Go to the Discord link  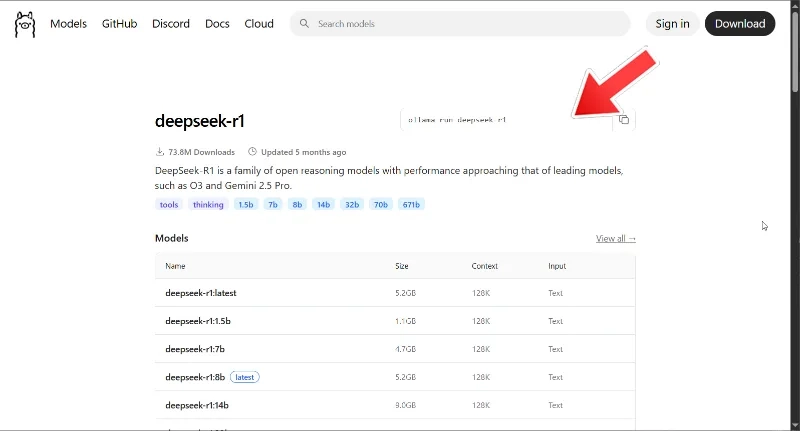click(x=171, y=23)
